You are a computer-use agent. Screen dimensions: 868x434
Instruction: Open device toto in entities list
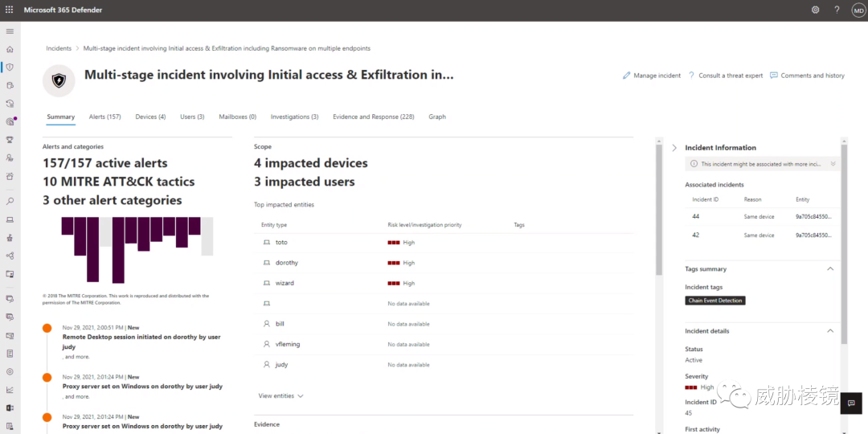pos(281,242)
